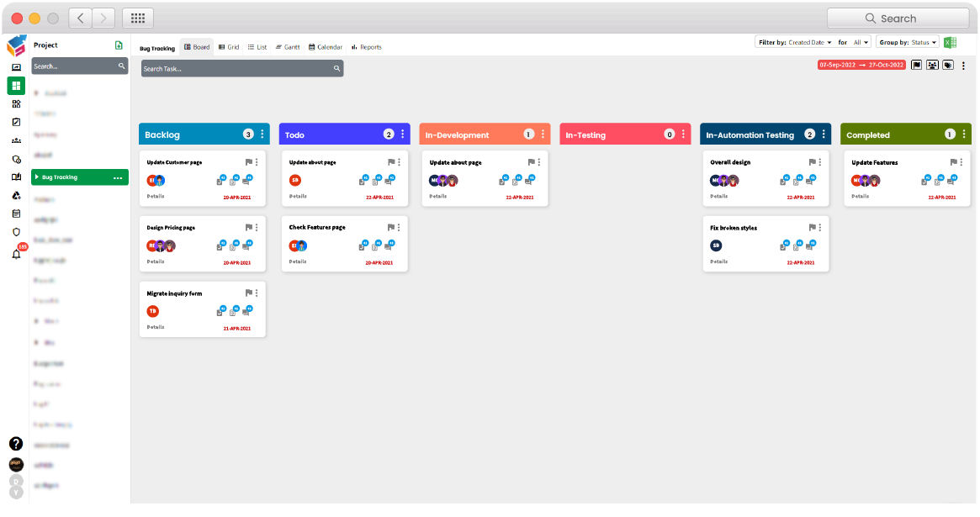
Task: Click the checklist icon on Fix broken styles
Action: click(783, 245)
